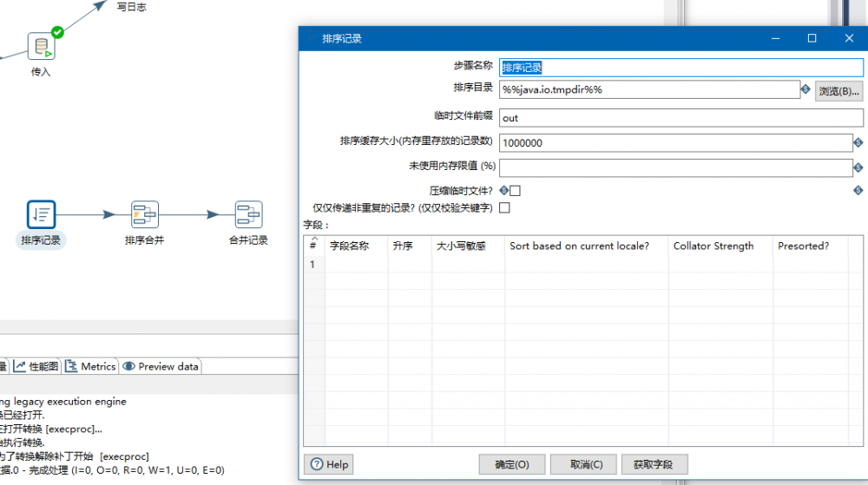Click variable diamond icon at right of 压缩临时文件 row
The width and height of the screenshot is (868, 485).
click(858, 190)
